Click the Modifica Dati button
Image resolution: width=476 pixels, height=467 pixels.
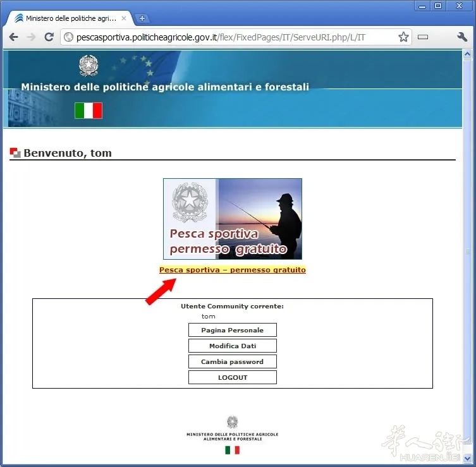(x=233, y=346)
